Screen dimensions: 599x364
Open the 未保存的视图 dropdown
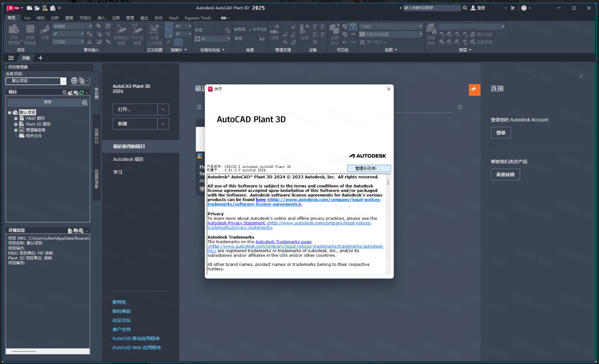(x=391, y=34)
